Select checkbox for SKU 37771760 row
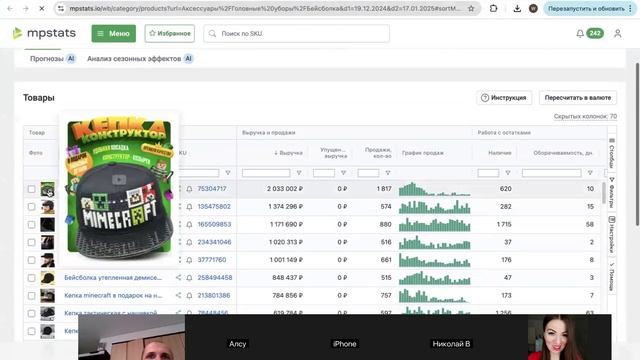 (31, 260)
